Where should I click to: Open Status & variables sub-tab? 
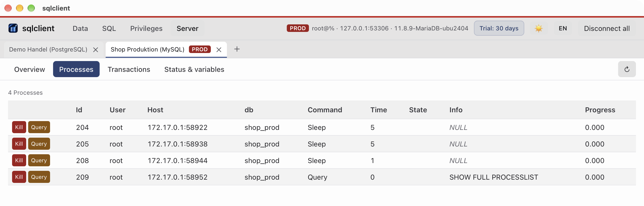(194, 69)
